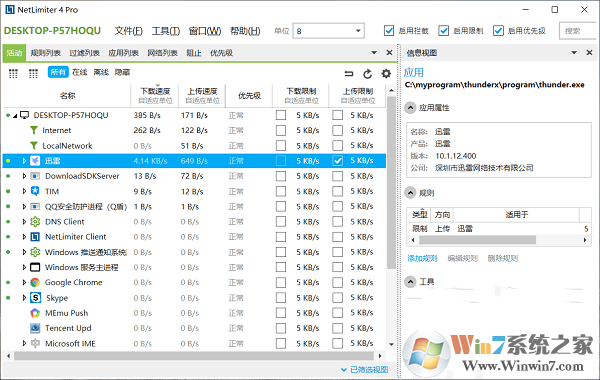Click the MEmu Push icon

35,313
